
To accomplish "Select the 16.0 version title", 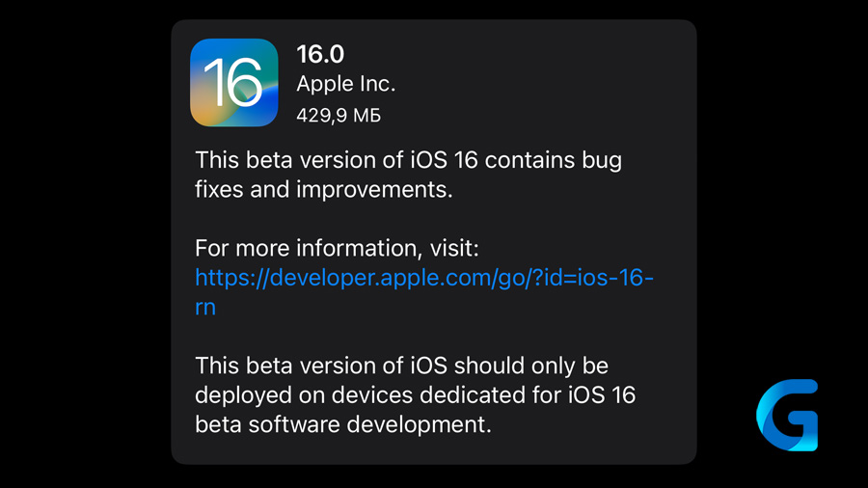I will click(320, 54).
